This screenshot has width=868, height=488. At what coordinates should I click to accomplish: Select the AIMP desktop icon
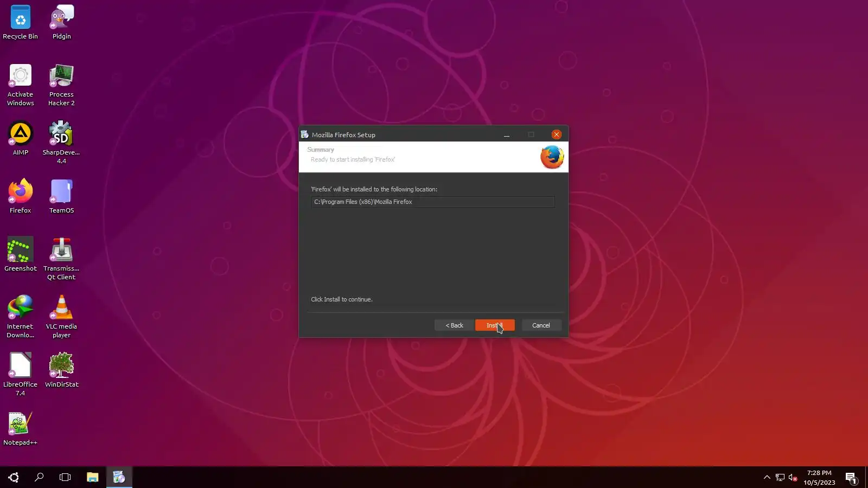pyautogui.click(x=21, y=139)
